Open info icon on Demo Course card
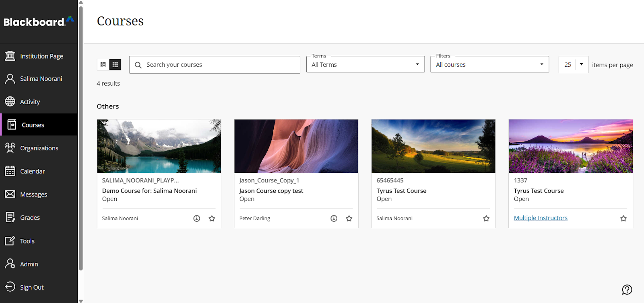 pyautogui.click(x=197, y=218)
